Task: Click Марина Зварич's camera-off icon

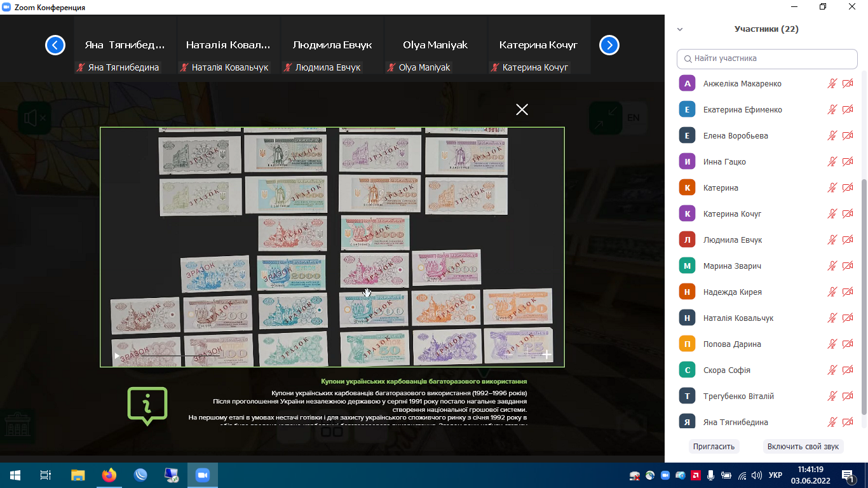Action: (x=848, y=266)
